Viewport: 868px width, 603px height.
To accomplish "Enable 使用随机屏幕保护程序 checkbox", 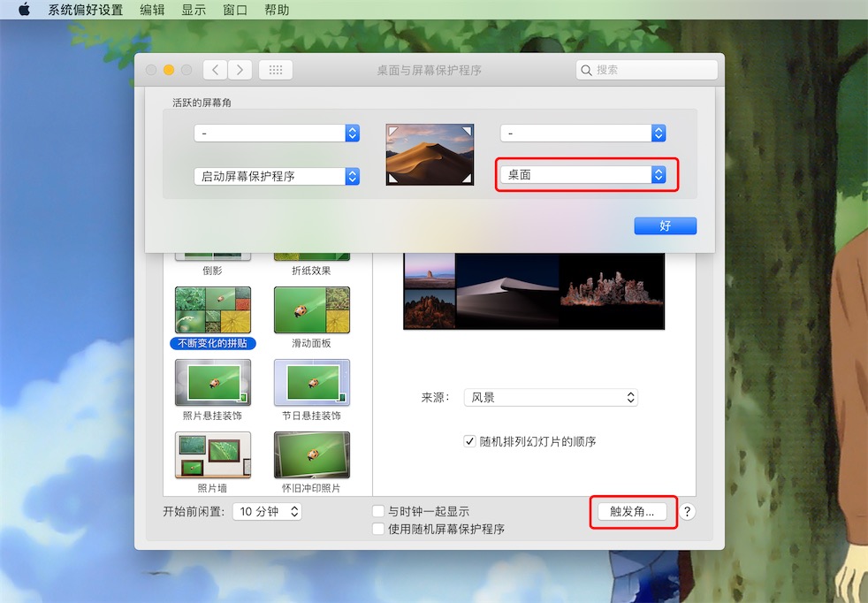I will click(378, 529).
